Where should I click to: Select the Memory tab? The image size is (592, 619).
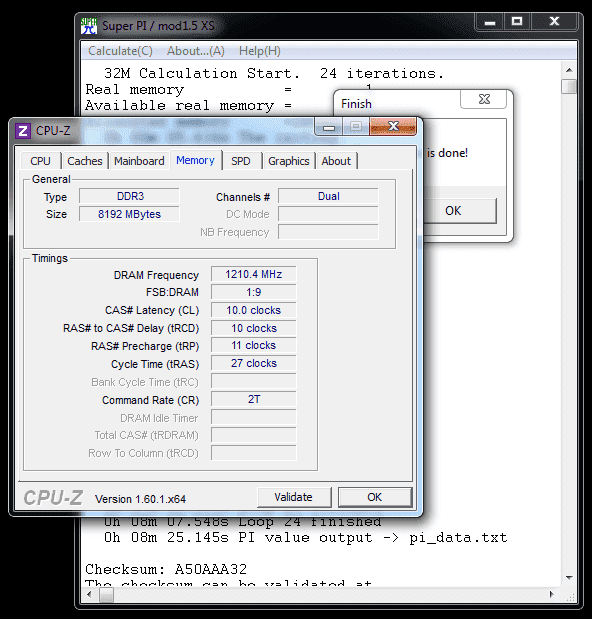(195, 160)
